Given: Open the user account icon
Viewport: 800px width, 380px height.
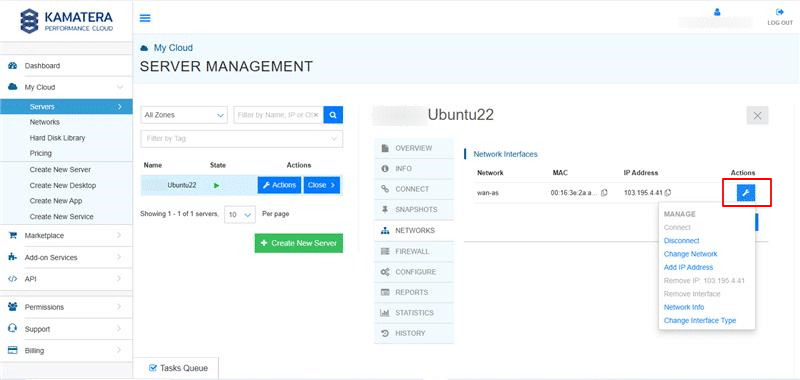Looking at the screenshot, I should click(x=717, y=12).
